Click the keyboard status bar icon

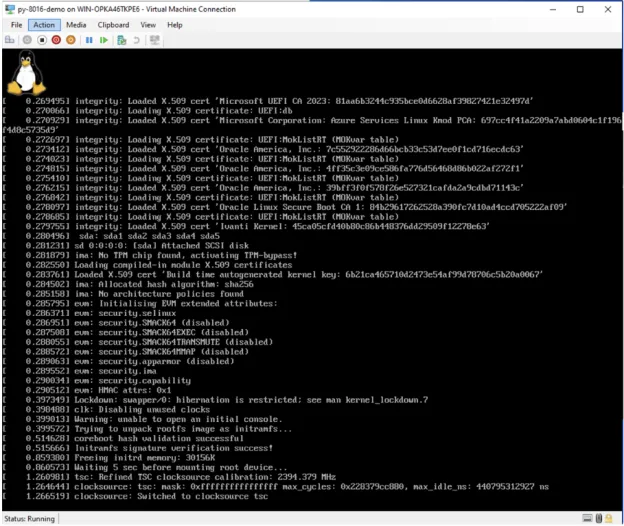click(x=587, y=518)
